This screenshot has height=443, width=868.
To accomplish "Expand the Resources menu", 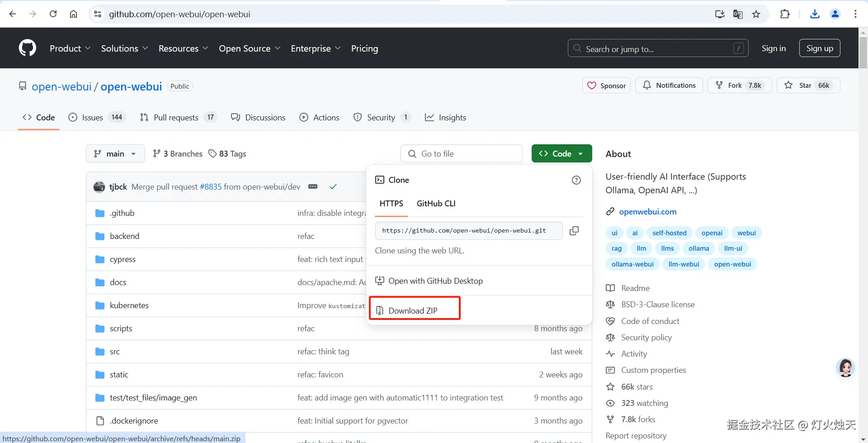I will [183, 48].
